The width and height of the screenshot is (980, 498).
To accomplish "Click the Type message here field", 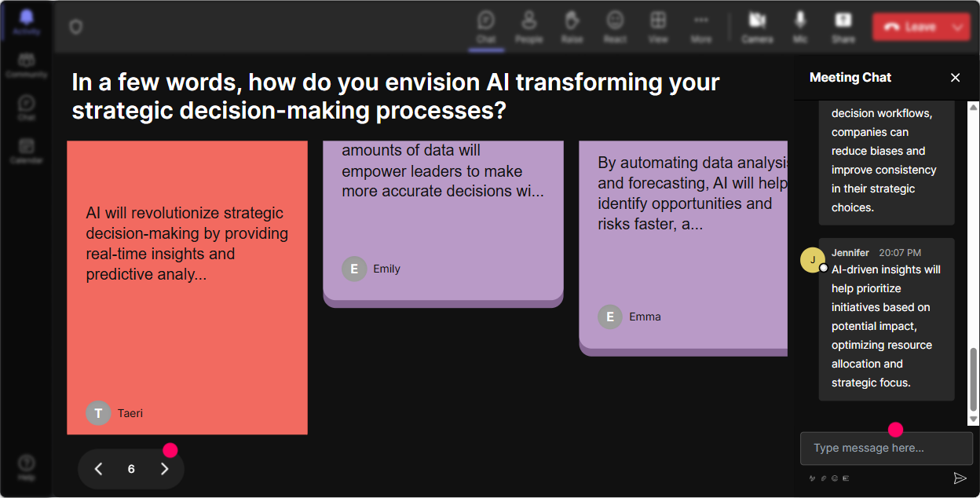I will [x=887, y=449].
